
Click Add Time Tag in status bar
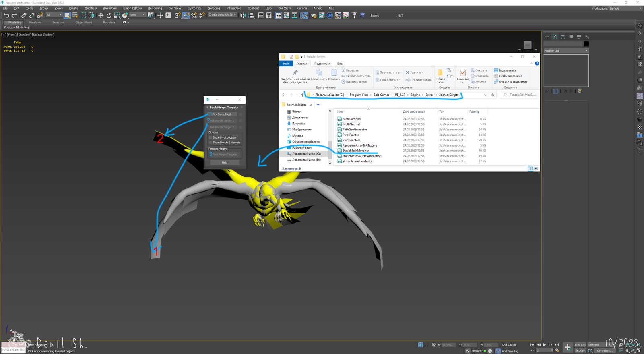[x=510, y=351]
